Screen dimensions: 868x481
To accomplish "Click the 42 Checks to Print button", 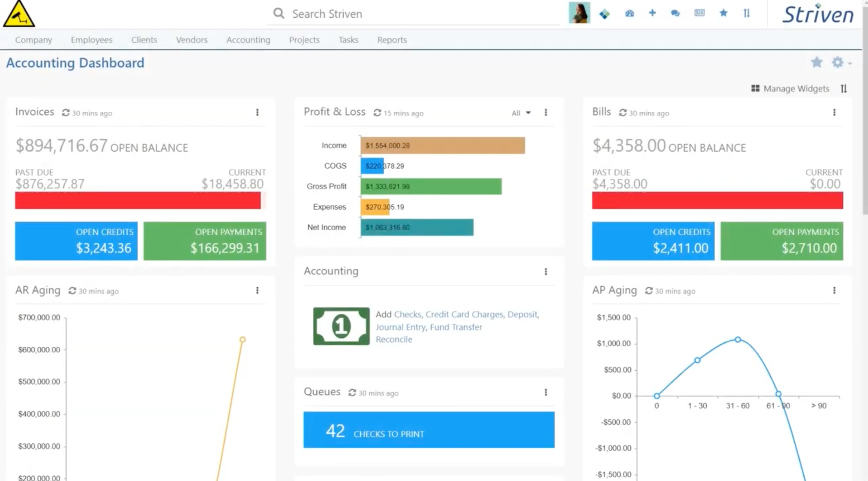I will pos(429,430).
